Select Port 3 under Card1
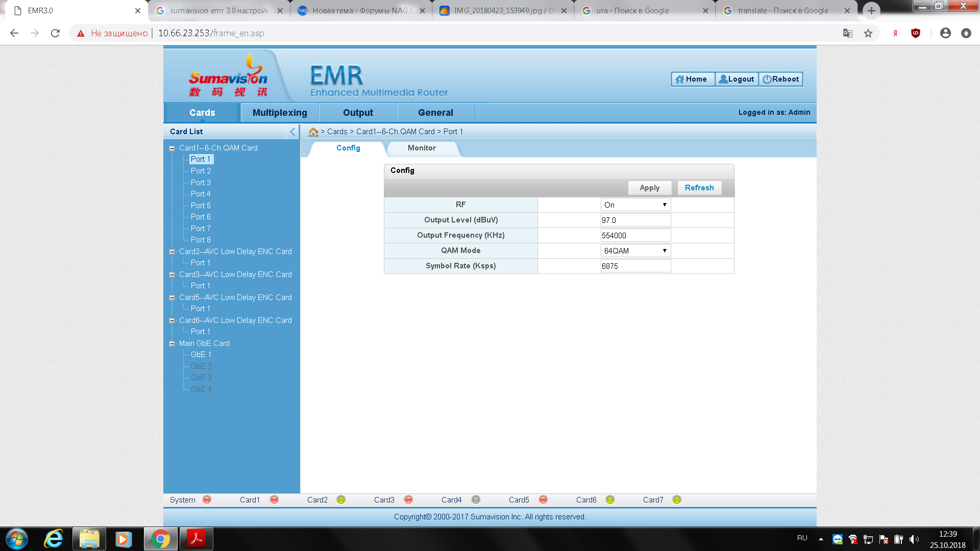 (201, 183)
